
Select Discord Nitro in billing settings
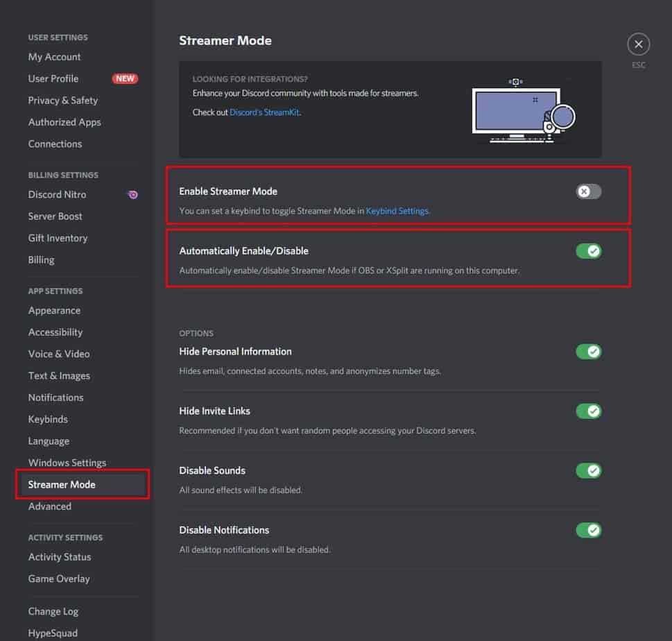click(x=57, y=195)
